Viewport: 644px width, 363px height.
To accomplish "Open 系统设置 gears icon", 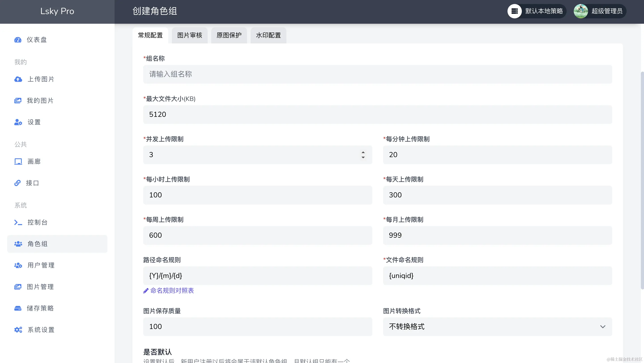I will 18,330.
